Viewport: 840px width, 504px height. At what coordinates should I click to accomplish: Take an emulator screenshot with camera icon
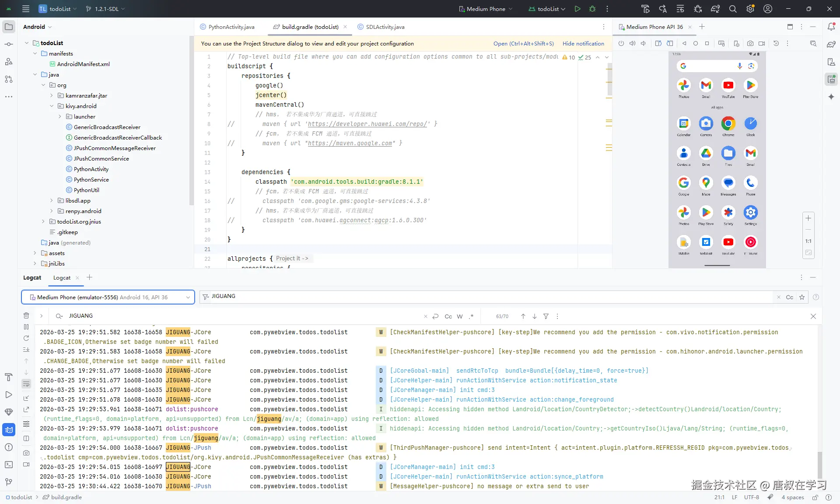[750, 44]
